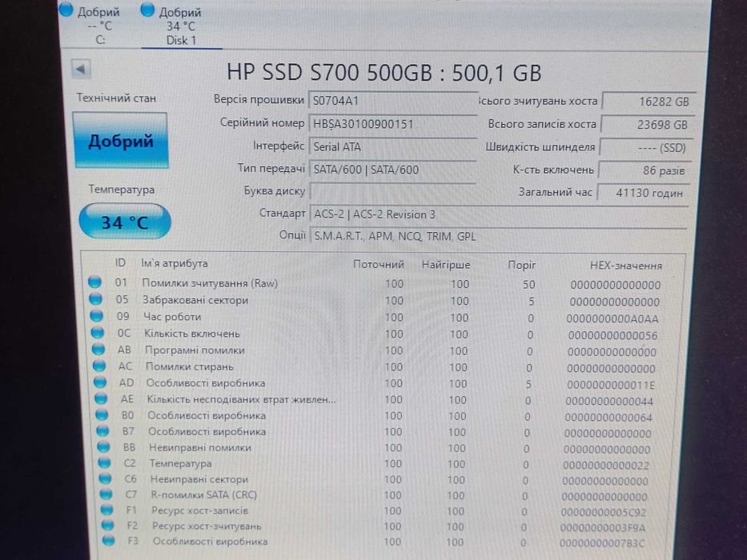The height and width of the screenshot is (560, 747).
Task: Click status icon for attribute C2
Action: point(105,462)
